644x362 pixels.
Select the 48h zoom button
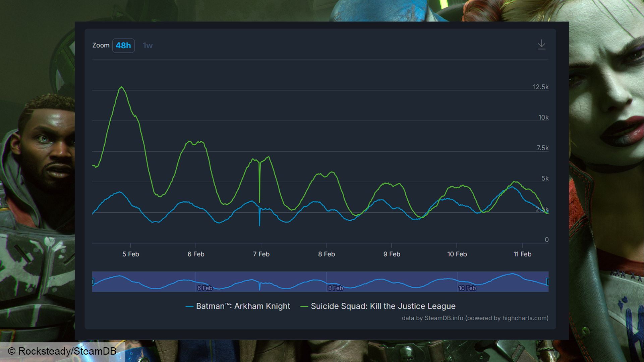[x=123, y=46]
